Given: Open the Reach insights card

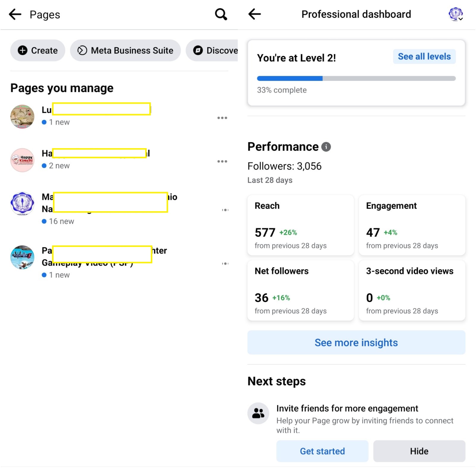Looking at the screenshot, I should 300,225.
